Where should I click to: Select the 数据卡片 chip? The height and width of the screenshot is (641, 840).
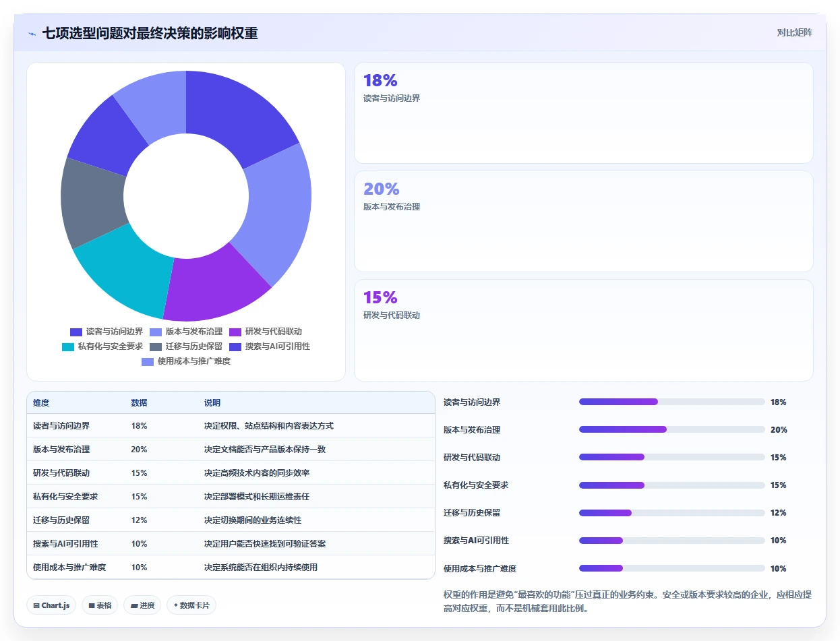[x=191, y=605]
